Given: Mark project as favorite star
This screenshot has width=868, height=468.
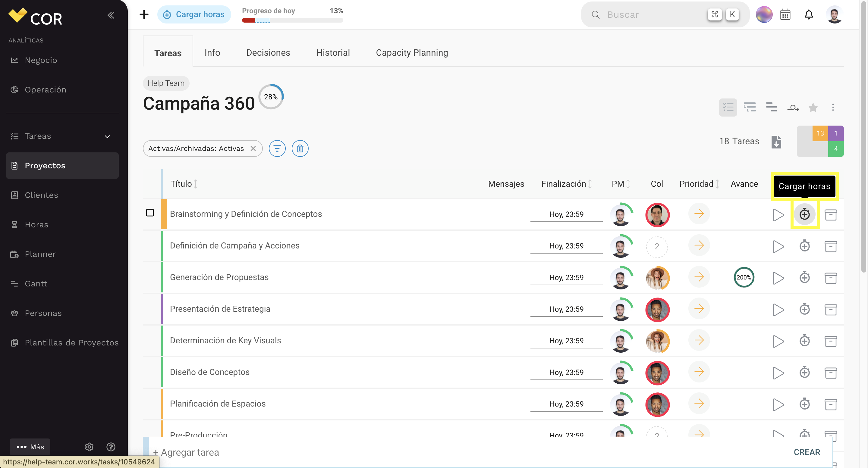Looking at the screenshot, I should [x=813, y=108].
